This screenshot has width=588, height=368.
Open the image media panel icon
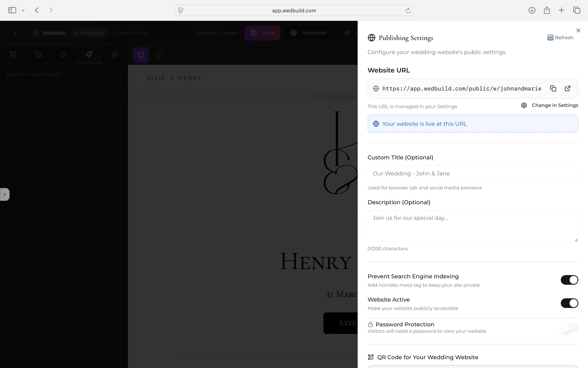point(38,54)
